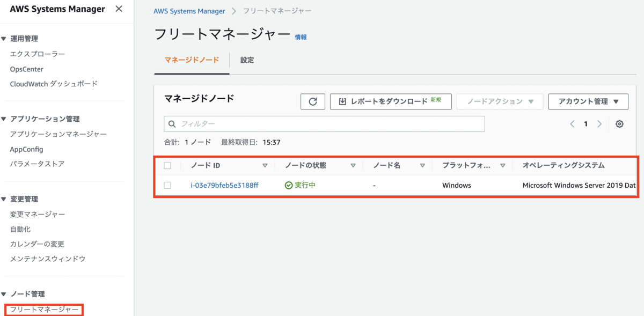Collapse the アプリケーション管理 section

4,119
